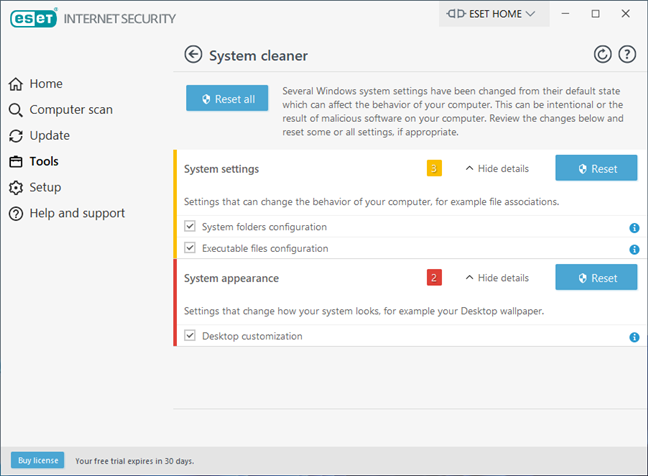
Task: Click the back arrow next to System cleaner
Action: [x=193, y=55]
